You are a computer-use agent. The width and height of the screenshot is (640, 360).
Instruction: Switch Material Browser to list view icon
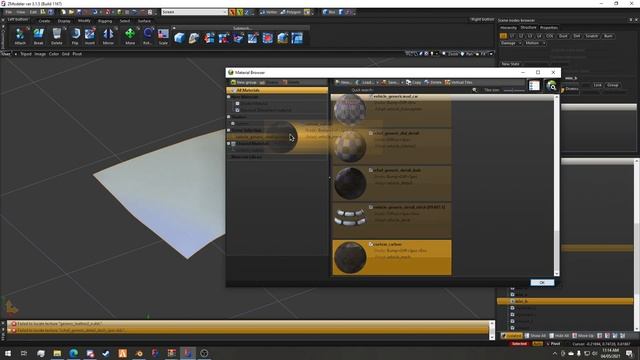[x=534, y=86]
